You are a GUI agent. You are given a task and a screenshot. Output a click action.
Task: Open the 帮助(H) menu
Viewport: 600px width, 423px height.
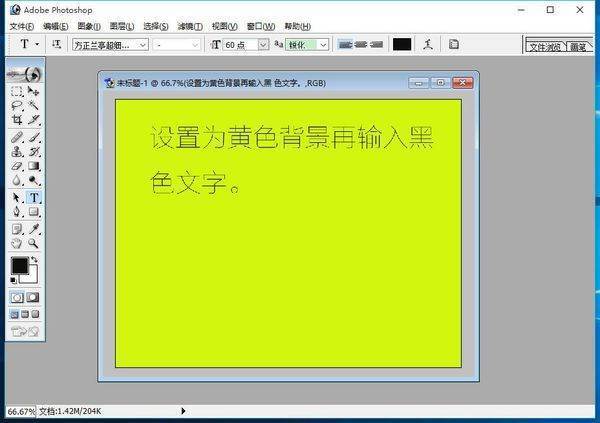[x=297, y=26]
